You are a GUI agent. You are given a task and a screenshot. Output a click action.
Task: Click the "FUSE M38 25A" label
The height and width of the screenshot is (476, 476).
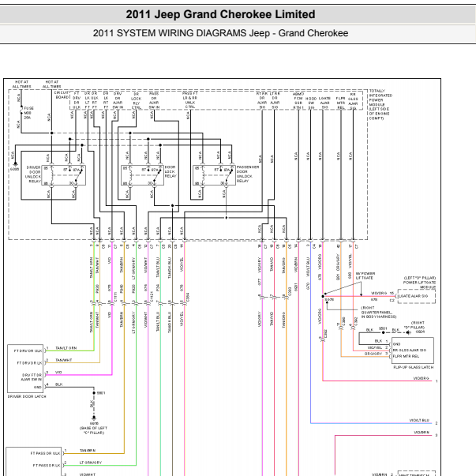[x=28, y=113]
